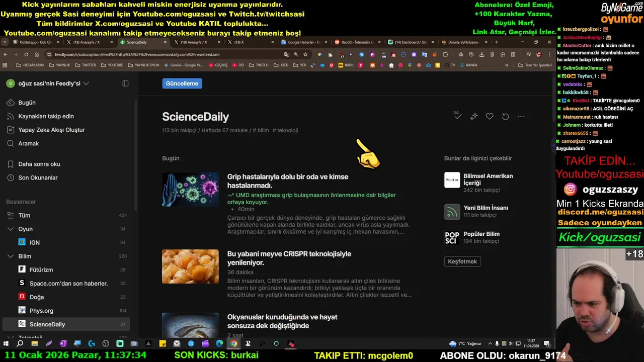The height and width of the screenshot is (362, 644).
Task: Refresh the ScienceDaily feed
Action: pyautogui.click(x=505, y=117)
